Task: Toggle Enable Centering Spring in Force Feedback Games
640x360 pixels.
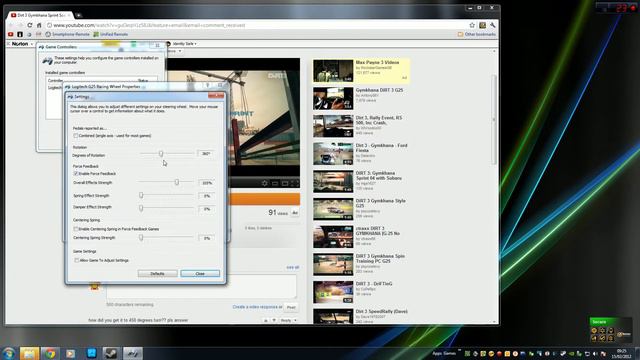Action: pyautogui.click(x=76, y=229)
